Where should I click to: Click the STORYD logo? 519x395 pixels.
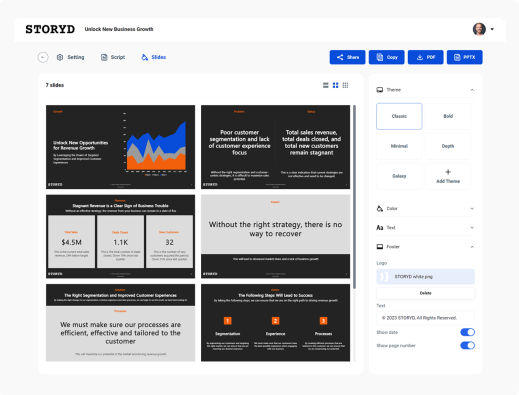click(50, 29)
